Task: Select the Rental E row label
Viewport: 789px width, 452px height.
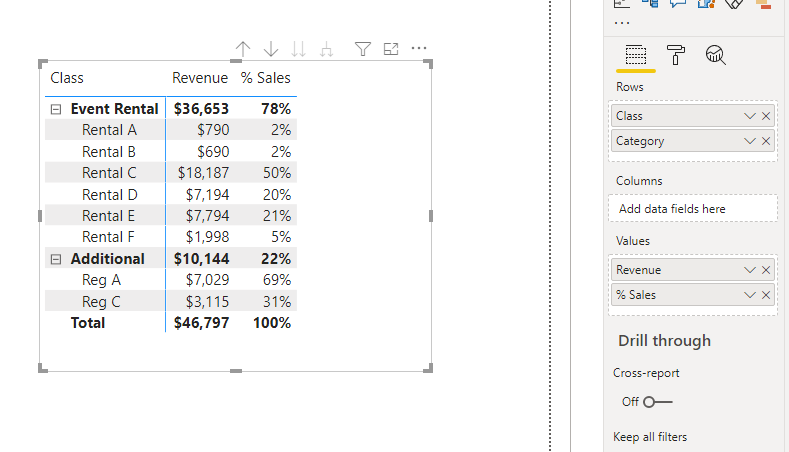Action: pyautogui.click(x=108, y=215)
